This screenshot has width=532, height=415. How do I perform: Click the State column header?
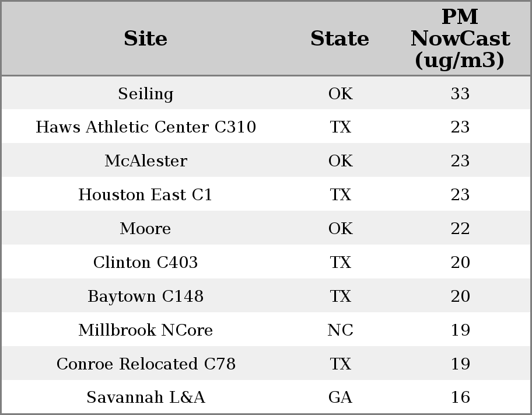[340, 39]
